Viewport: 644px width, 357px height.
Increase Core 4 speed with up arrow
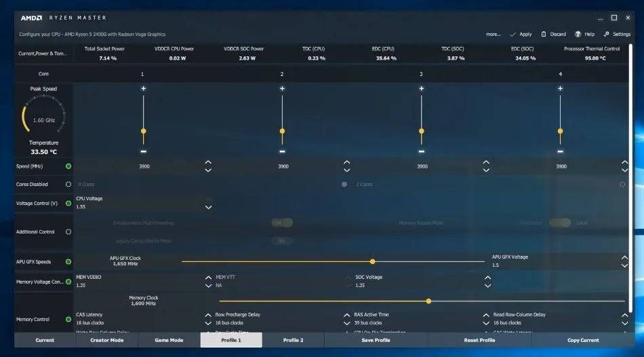click(625, 162)
